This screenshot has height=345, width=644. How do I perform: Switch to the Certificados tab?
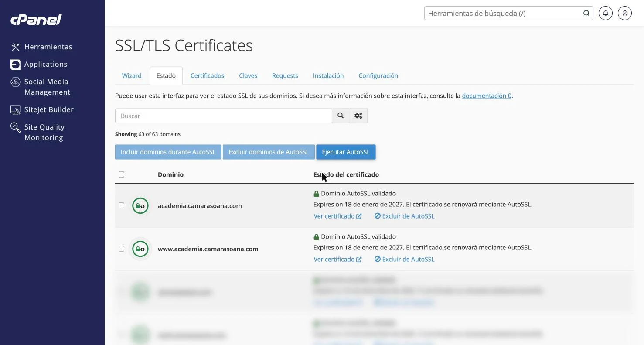pyautogui.click(x=208, y=75)
